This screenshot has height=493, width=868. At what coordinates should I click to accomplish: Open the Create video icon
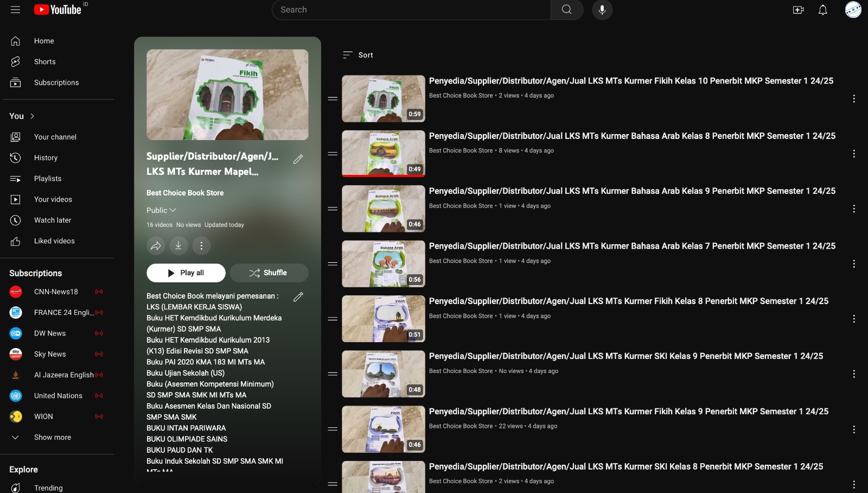coord(798,10)
